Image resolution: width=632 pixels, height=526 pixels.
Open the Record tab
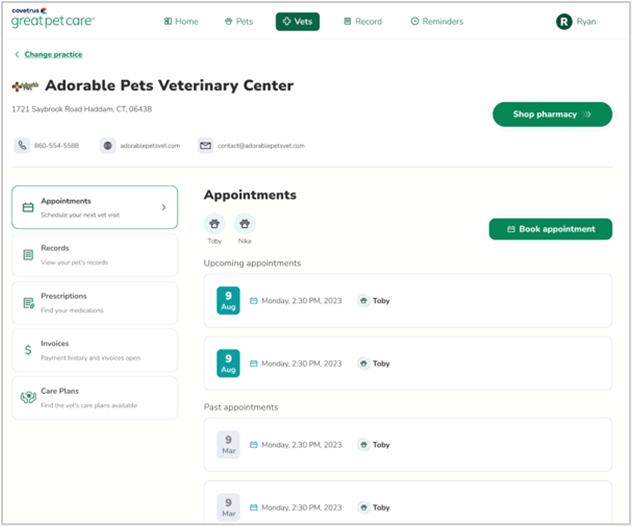[x=362, y=21]
